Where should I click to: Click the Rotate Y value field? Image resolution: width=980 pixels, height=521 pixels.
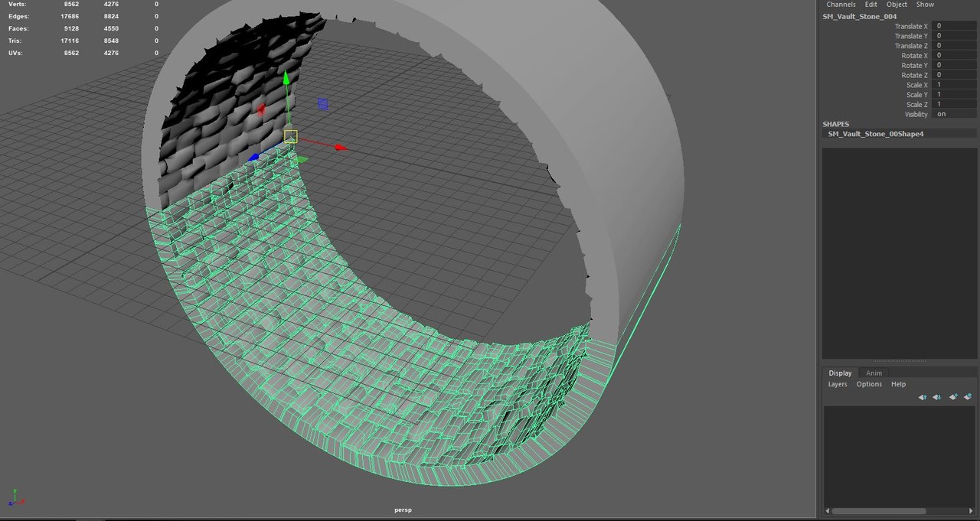pos(953,65)
